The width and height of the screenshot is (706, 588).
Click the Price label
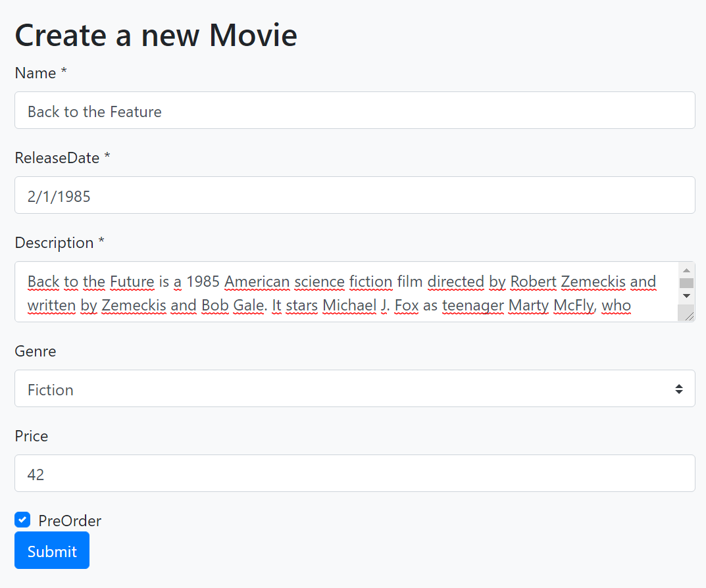[32, 436]
